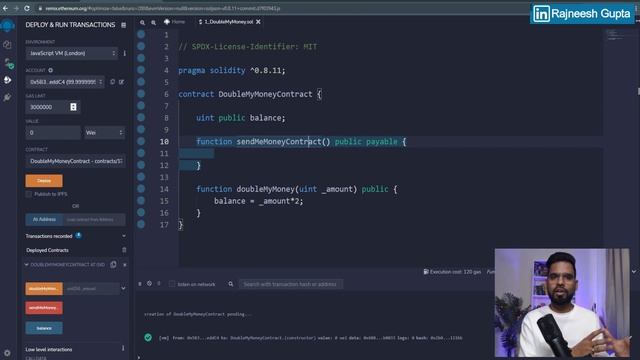Click the editor minimap preview
This screenshot has height=360, width=640.
click(x=616, y=35)
